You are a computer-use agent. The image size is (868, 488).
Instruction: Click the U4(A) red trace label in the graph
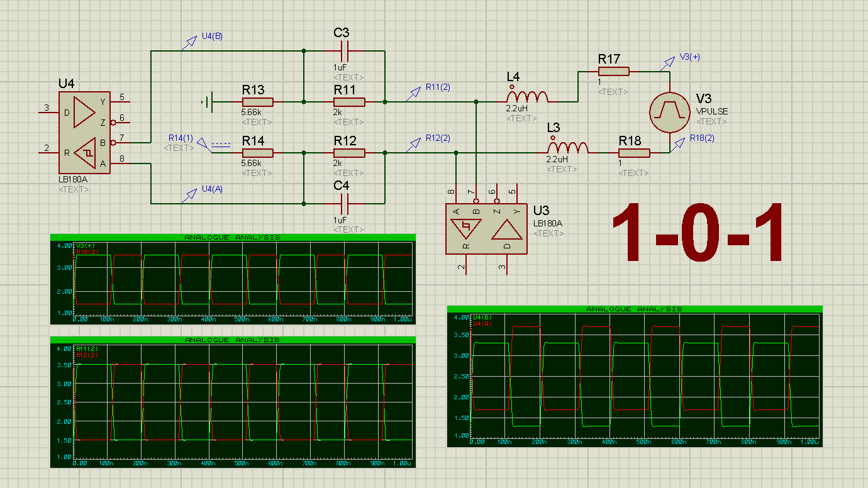click(x=482, y=323)
